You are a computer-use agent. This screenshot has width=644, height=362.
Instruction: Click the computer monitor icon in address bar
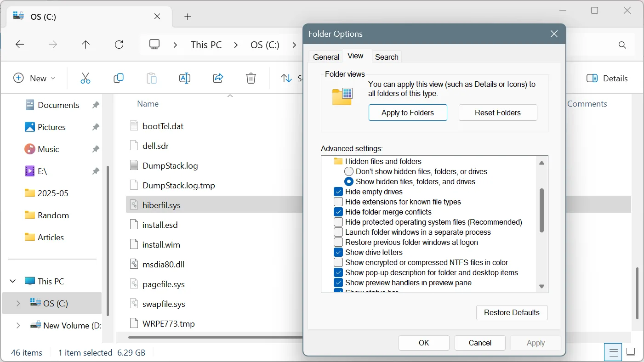click(x=154, y=45)
